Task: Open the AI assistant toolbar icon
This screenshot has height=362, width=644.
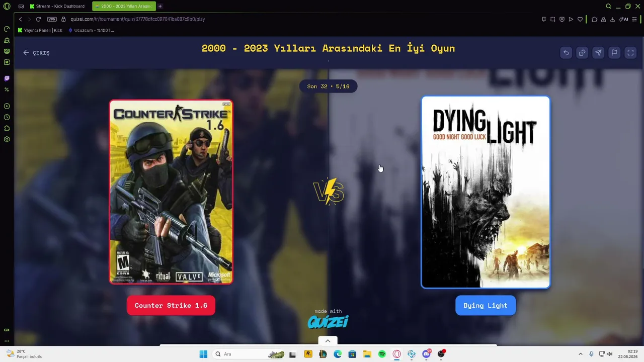Action: tap(624, 19)
